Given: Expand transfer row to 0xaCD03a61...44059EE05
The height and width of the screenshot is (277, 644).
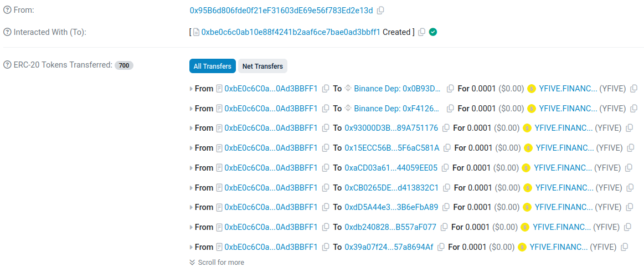Looking at the screenshot, I should point(191,168).
